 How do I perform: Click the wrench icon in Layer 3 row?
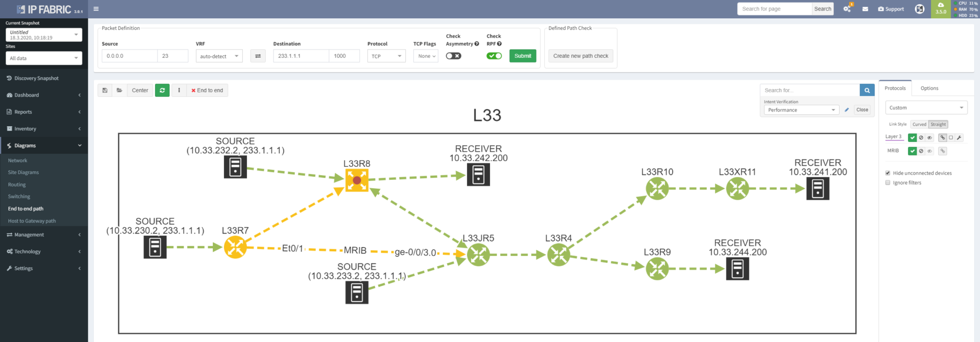pos(959,138)
